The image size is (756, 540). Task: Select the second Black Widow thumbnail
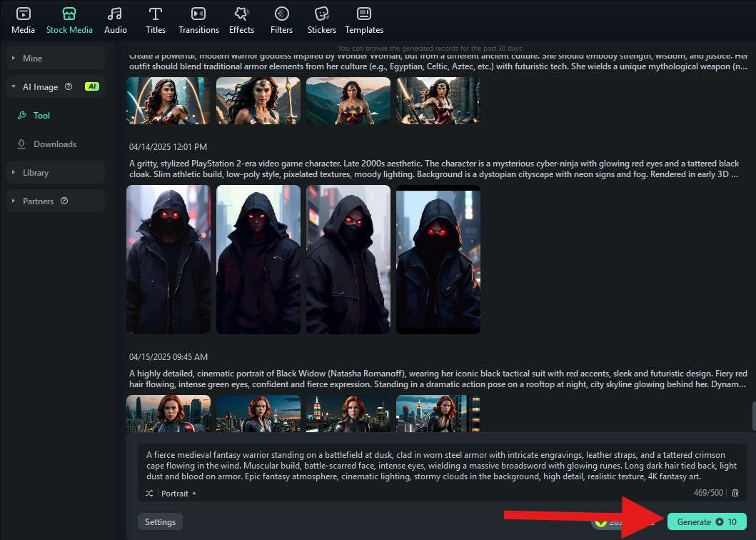[x=258, y=414]
